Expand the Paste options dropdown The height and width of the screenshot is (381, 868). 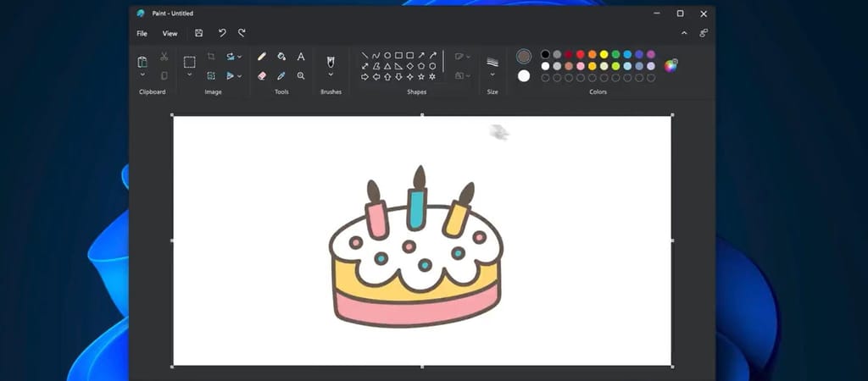coord(142,75)
